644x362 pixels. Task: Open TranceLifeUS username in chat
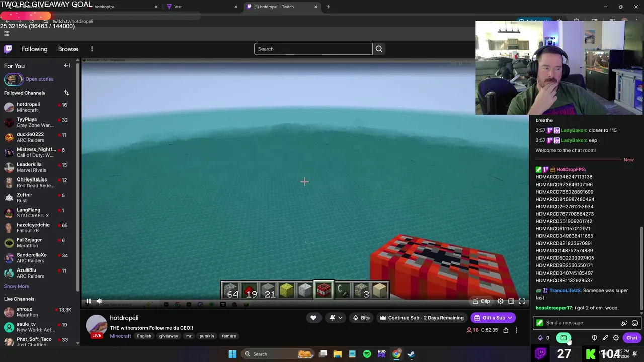565,290
